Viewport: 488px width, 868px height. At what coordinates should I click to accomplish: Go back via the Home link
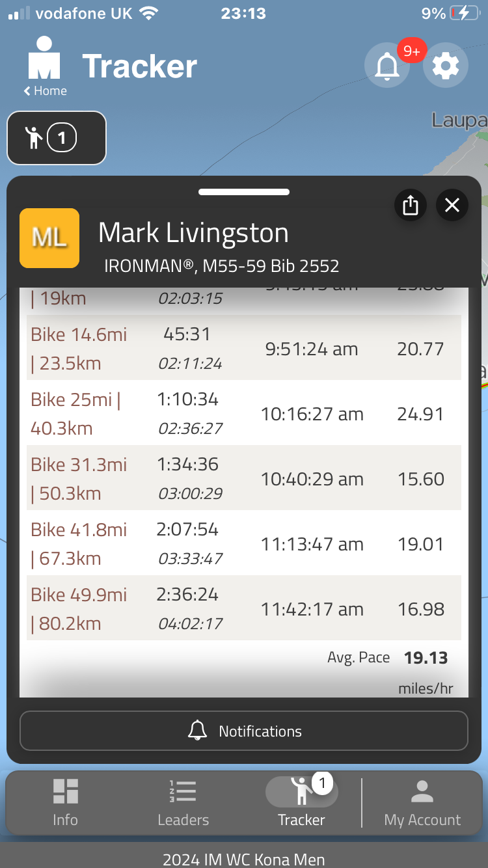46,91
